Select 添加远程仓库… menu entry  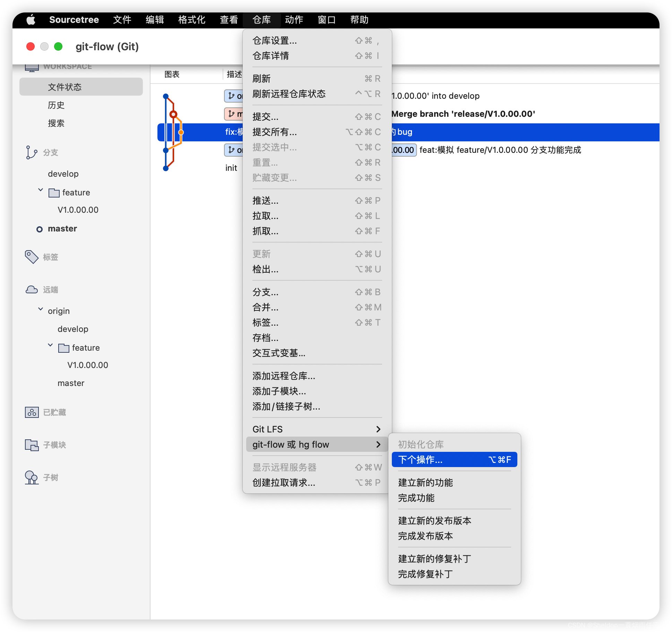pyautogui.click(x=317, y=376)
